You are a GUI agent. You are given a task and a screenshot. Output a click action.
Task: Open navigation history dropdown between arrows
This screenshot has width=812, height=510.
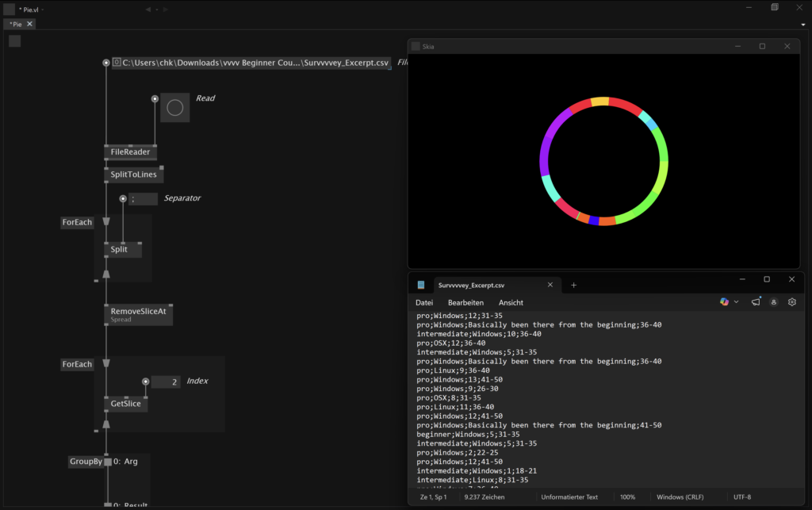(x=157, y=9)
